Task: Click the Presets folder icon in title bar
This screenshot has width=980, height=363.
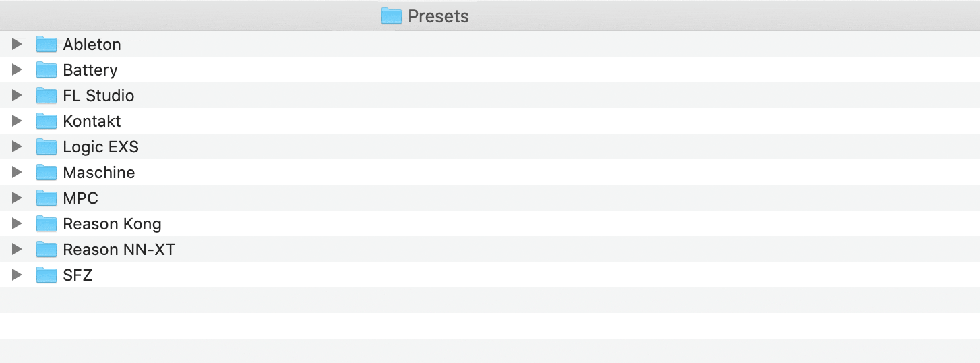Action: pyautogui.click(x=391, y=16)
